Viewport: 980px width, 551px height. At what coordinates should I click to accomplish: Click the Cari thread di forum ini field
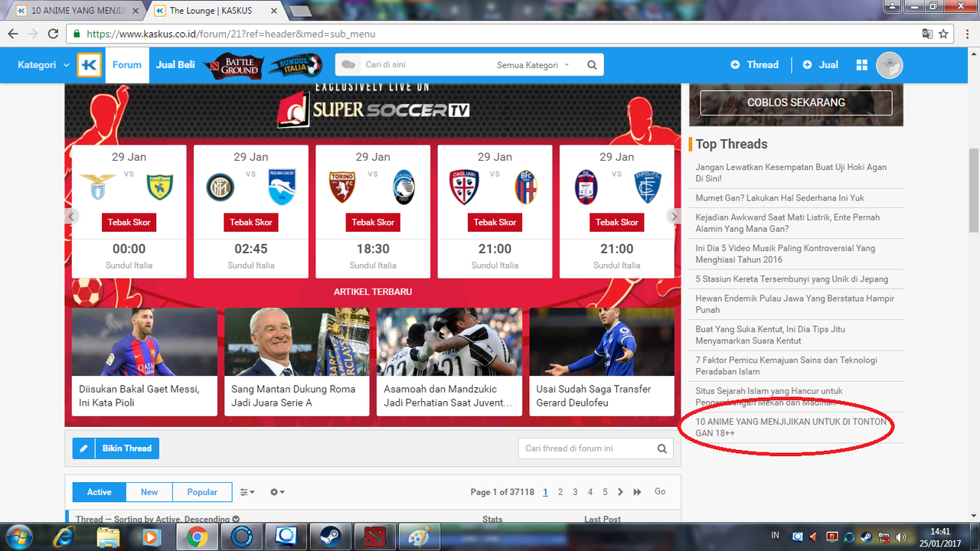tap(586, 448)
